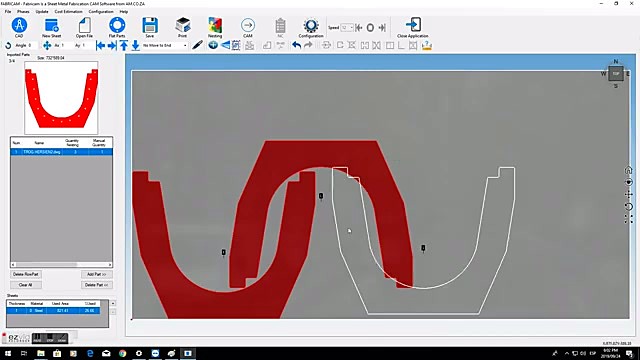Rotate part using the angle rotate icon

coord(8,45)
